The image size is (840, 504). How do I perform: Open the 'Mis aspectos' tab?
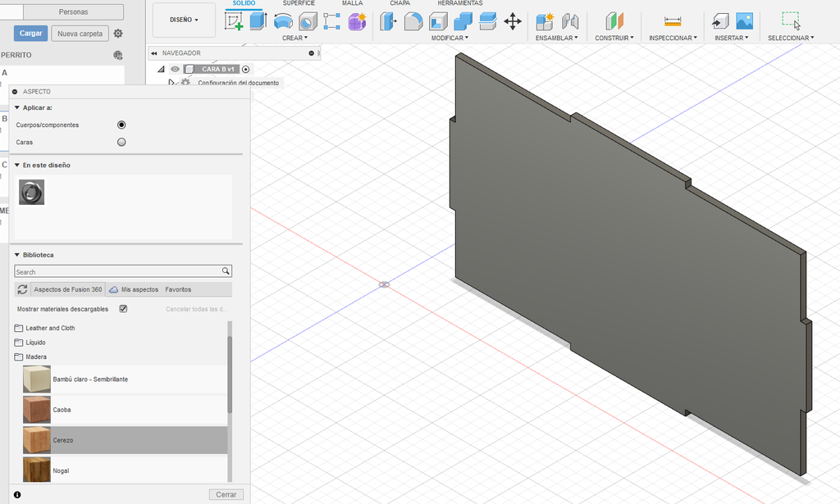[x=134, y=289]
